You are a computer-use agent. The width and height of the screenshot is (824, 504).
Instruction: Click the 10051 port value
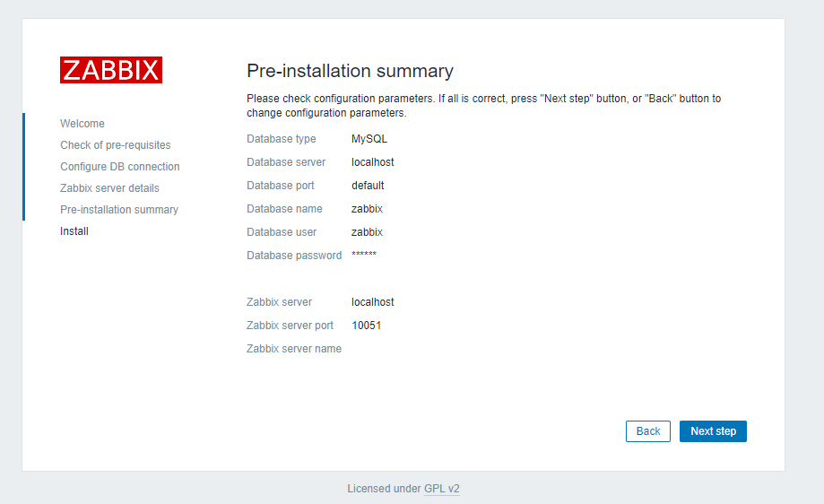367,326
